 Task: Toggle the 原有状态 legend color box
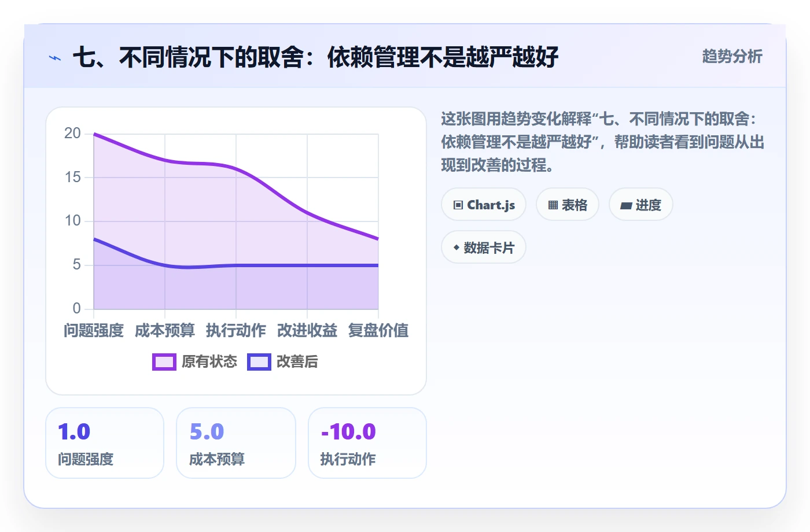click(x=164, y=362)
